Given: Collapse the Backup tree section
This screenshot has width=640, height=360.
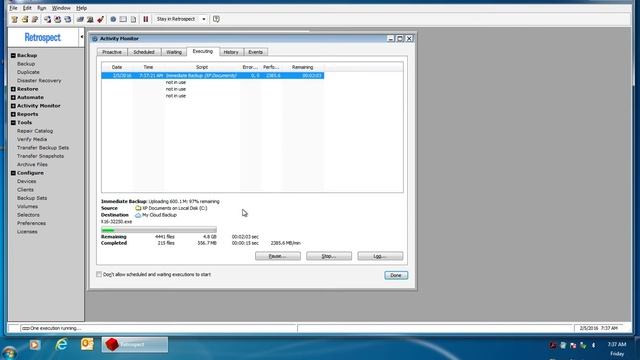Looking at the screenshot, I should [13, 56].
